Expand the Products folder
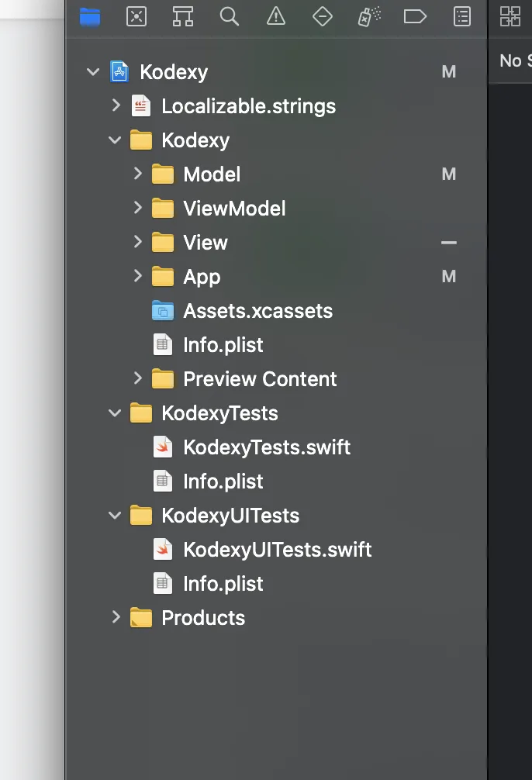 coord(116,618)
